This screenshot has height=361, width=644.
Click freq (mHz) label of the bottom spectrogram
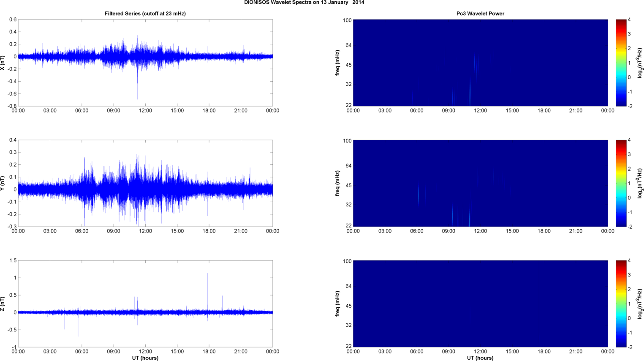coord(338,304)
